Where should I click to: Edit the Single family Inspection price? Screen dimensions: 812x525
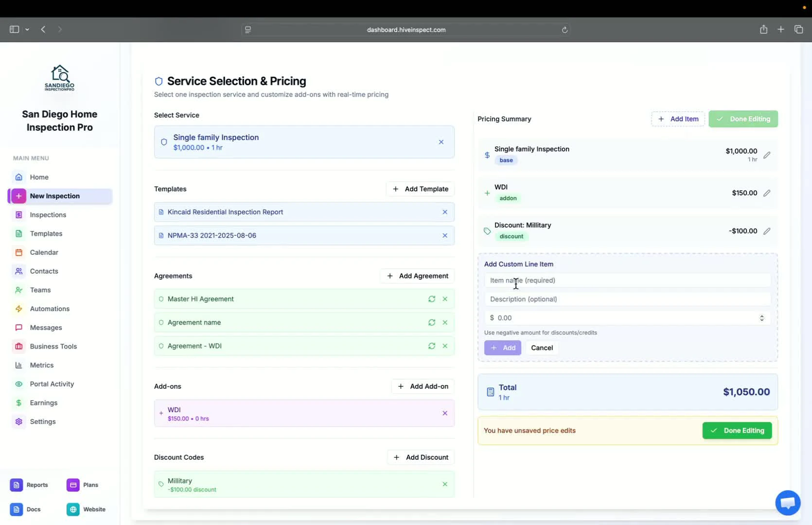click(x=767, y=155)
